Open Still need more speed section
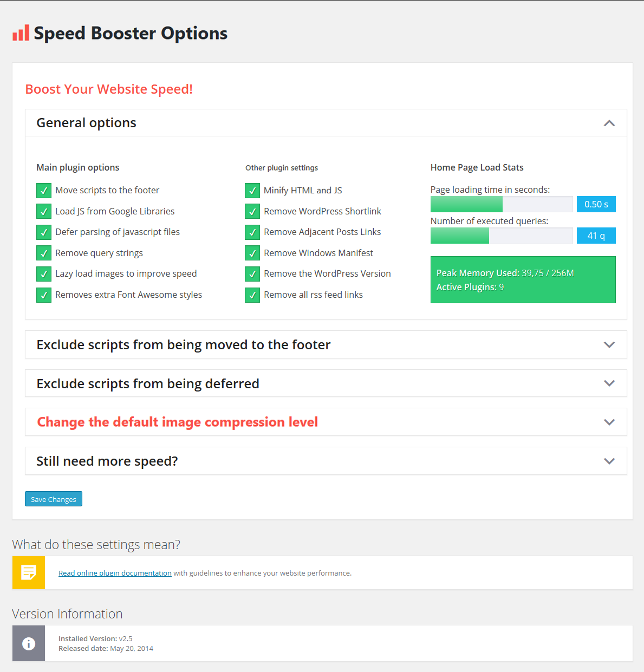This screenshot has width=644, height=672. [x=609, y=461]
